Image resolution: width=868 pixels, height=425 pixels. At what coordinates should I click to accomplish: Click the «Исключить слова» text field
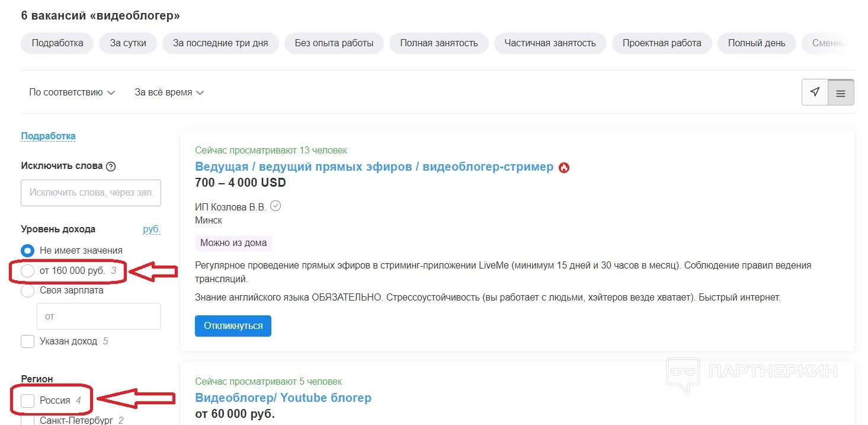pos(91,193)
